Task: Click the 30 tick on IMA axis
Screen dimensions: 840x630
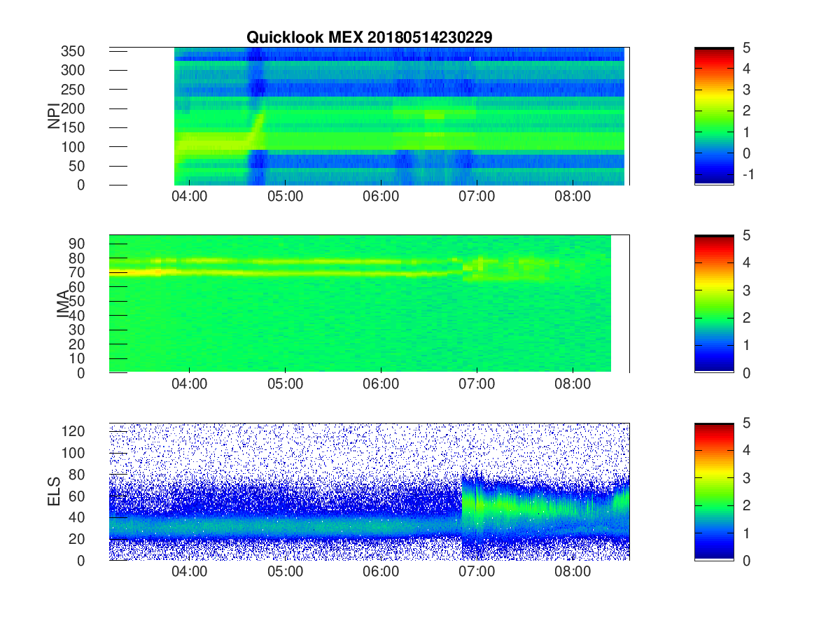Action: click(x=77, y=330)
